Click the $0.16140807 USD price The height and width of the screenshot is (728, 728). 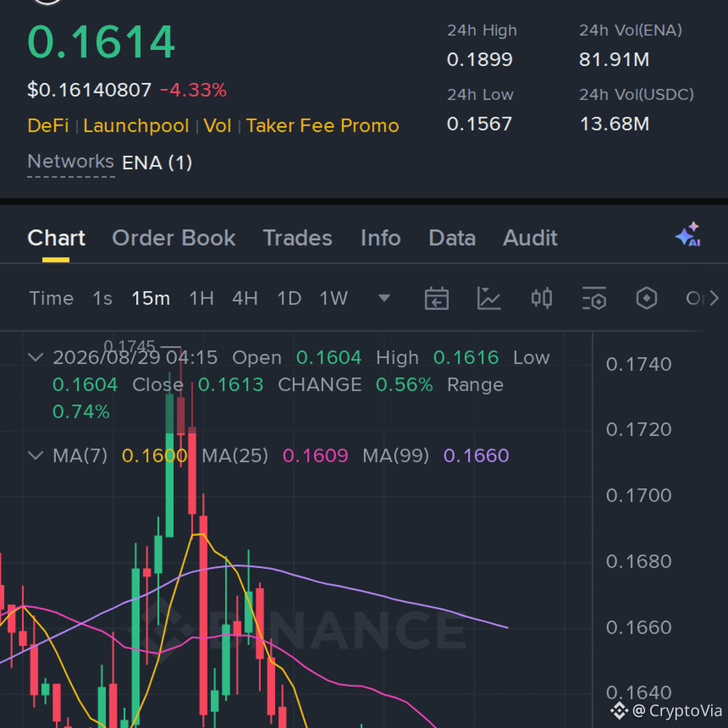89,90
